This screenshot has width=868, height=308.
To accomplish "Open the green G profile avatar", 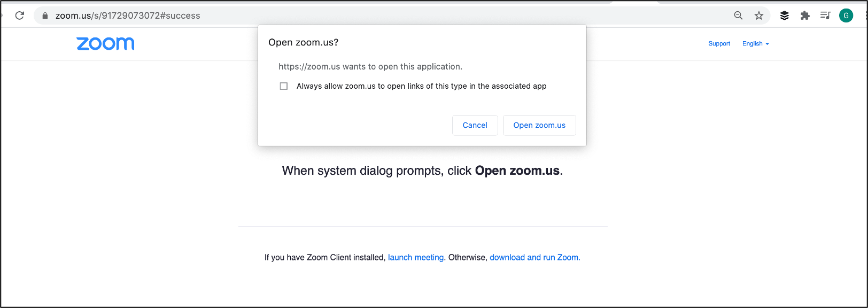I will point(846,16).
